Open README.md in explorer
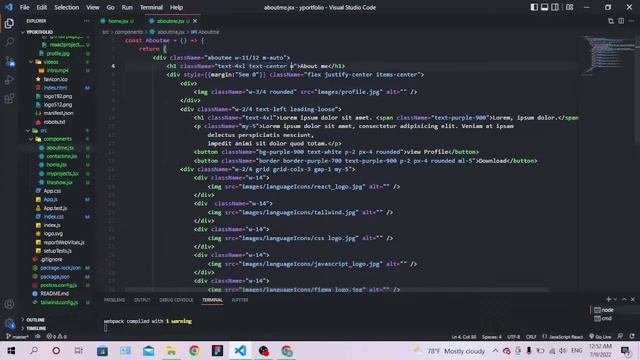Viewport: 640px width, 360px height. pyautogui.click(x=54, y=293)
